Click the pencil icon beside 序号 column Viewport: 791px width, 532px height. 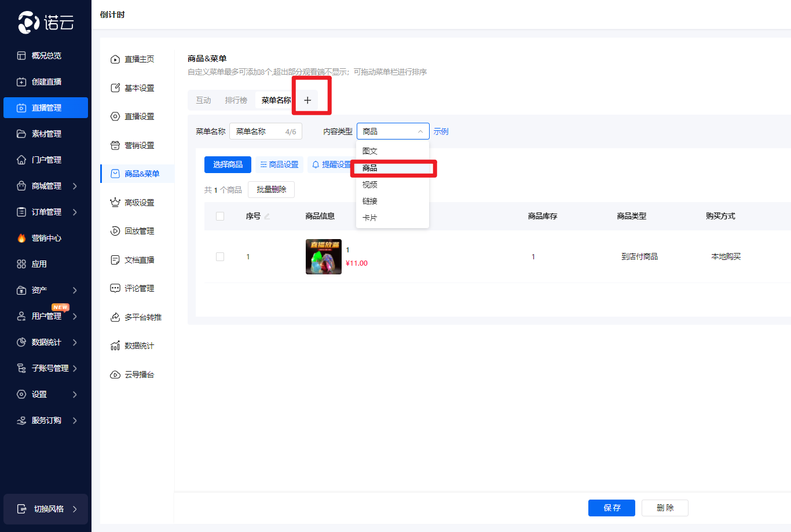(267, 217)
